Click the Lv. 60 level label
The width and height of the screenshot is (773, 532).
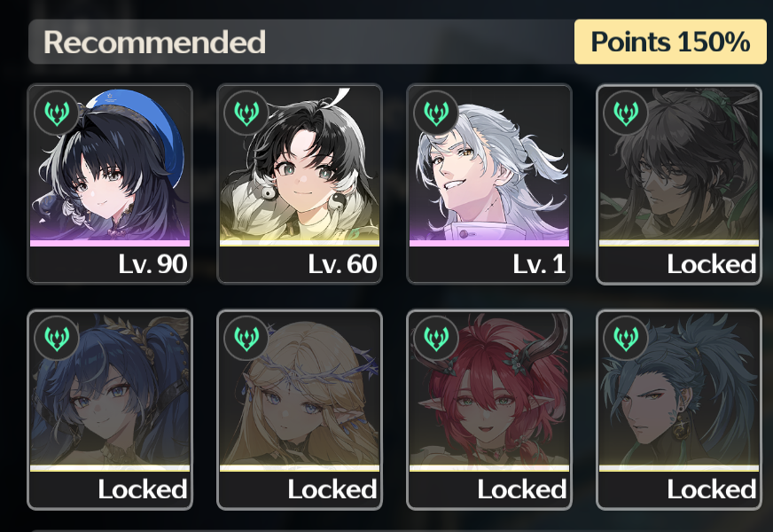point(343,263)
